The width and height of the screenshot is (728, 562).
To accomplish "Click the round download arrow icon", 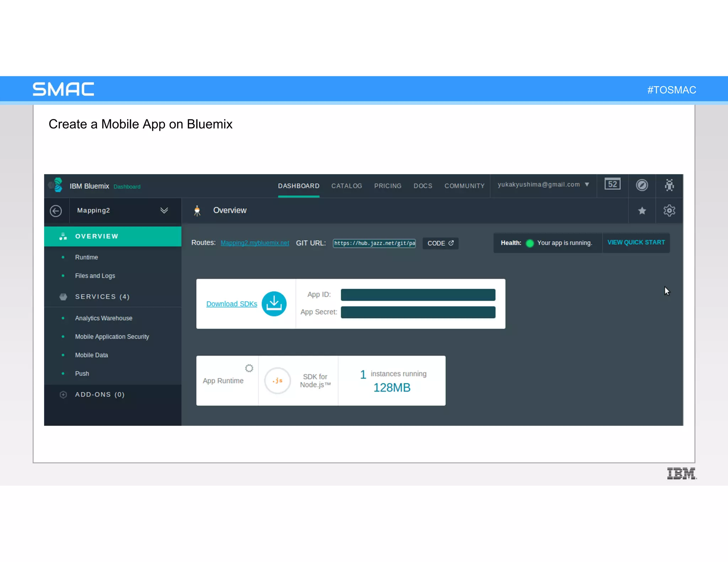I will (274, 304).
